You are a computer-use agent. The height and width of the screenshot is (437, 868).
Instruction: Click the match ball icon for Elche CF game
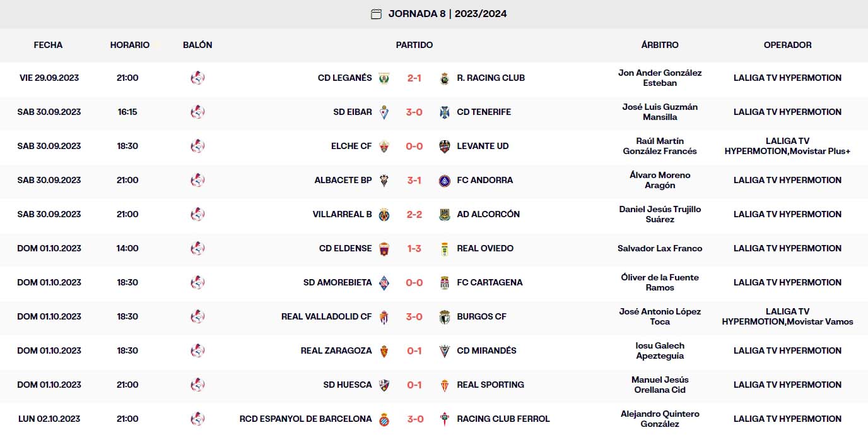tap(197, 146)
